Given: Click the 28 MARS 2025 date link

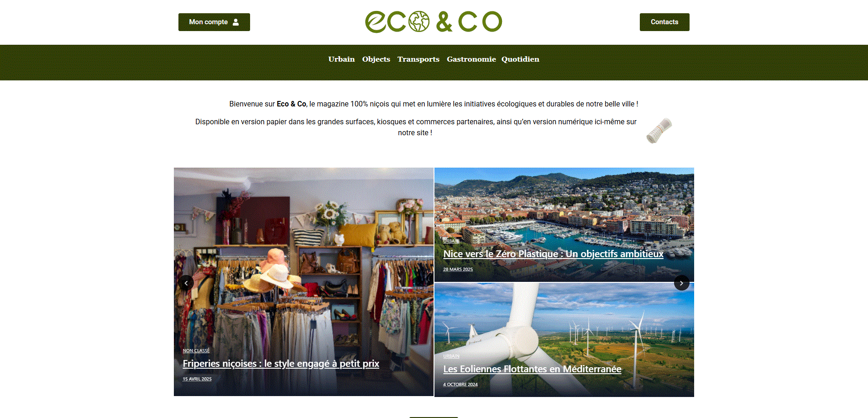Looking at the screenshot, I should [x=458, y=270].
